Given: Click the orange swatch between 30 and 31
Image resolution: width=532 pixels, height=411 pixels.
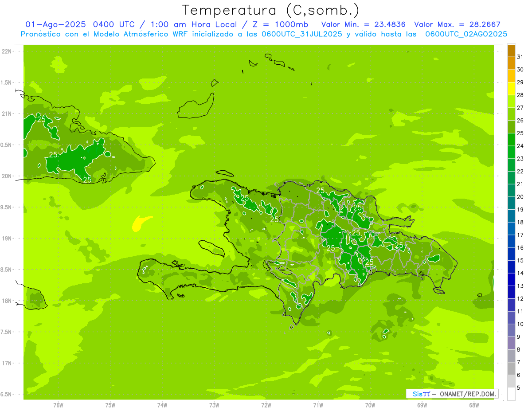Looking at the screenshot, I should click(511, 63).
